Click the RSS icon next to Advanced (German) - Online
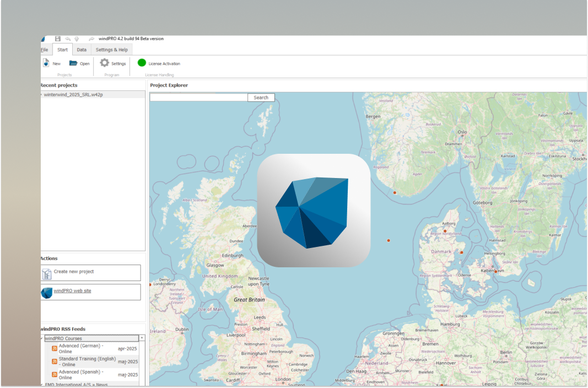 (x=54, y=348)
